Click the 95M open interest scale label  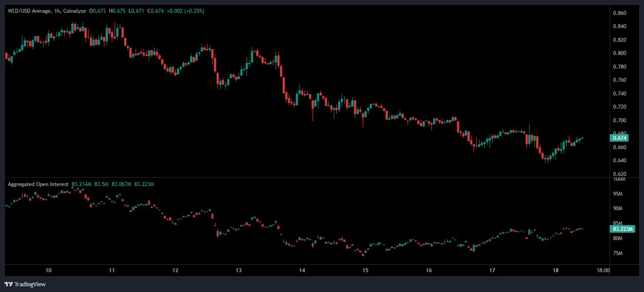(x=618, y=194)
